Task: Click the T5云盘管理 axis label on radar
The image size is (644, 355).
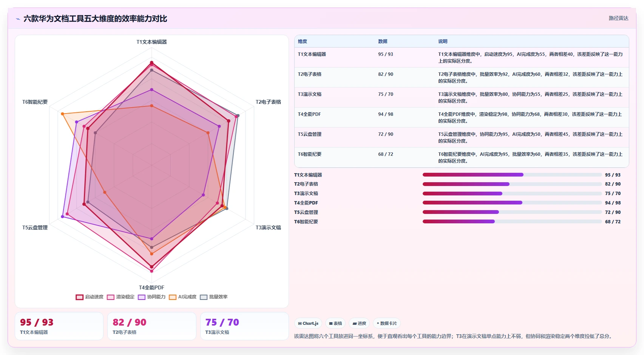Action: point(35,227)
